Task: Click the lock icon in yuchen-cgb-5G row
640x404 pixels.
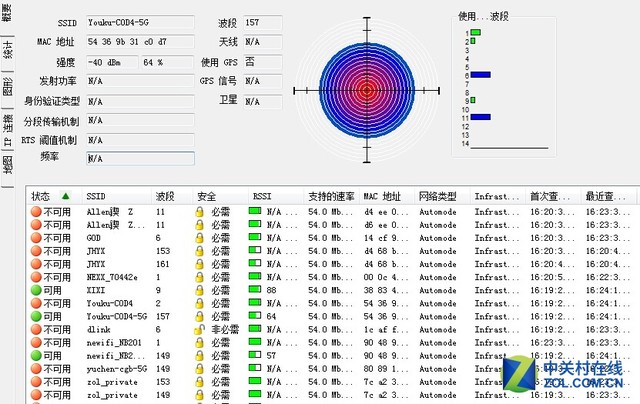Action: pos(200,368)
